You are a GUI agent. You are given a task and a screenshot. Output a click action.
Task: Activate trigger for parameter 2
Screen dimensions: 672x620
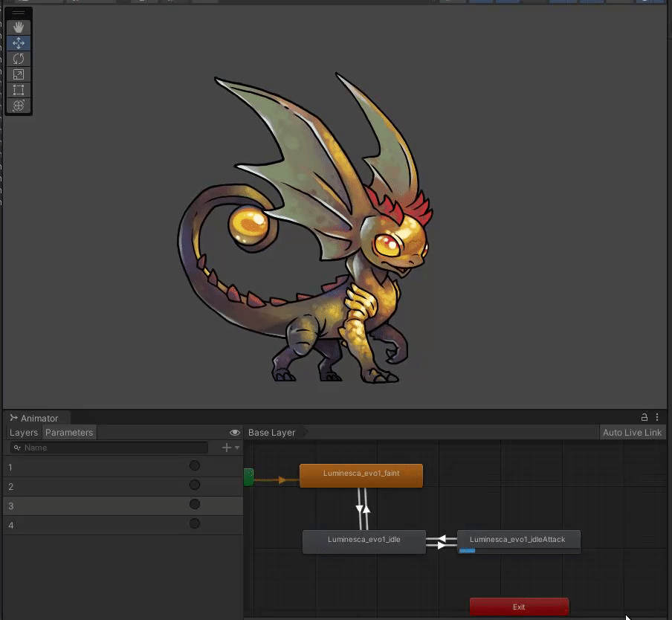(195, 485)
